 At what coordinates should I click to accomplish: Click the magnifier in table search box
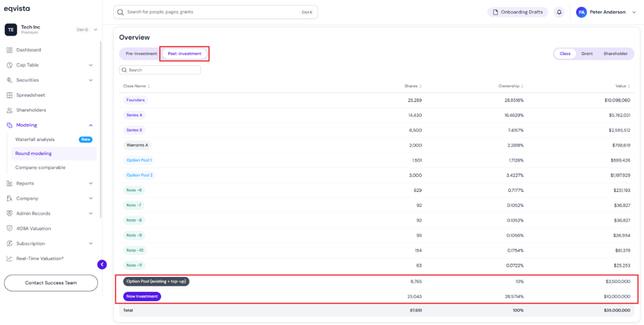coord(124,70)
